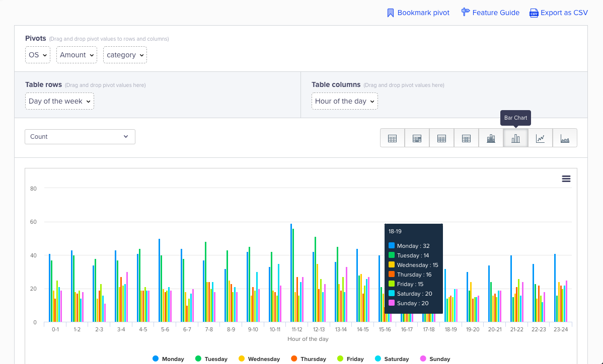Click the green Tuesday bar in 12-13 group
Viewport: 603px width, 364px height.
tap(316, 279)
